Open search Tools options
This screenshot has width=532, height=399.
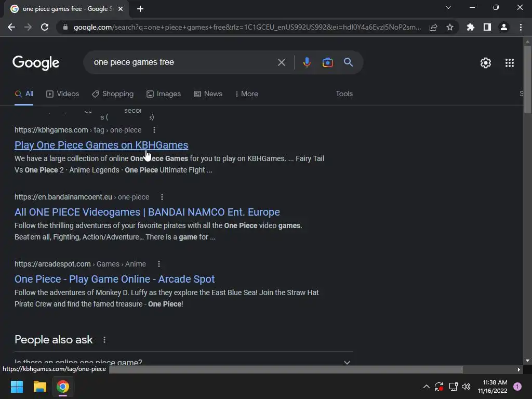pos(344,94)
